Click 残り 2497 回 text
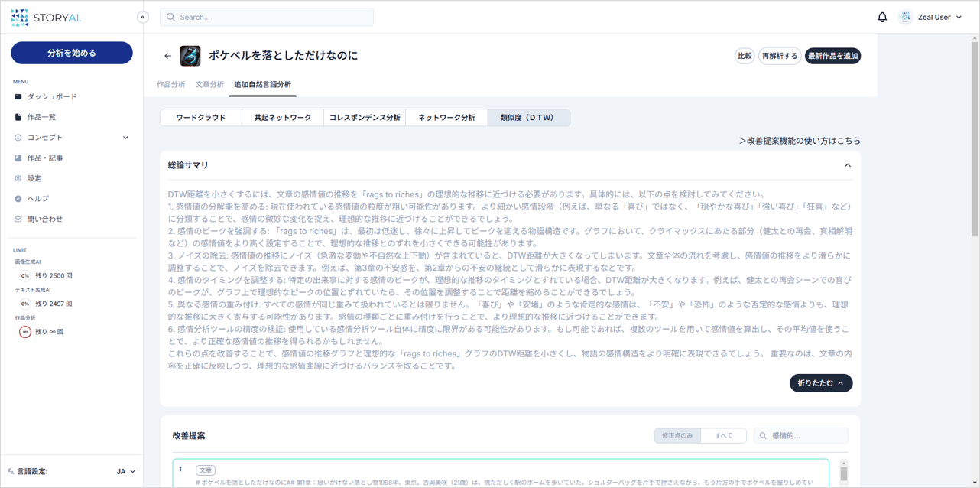Image resolution: width=980 pixels, height=488 pixels. 54,304
